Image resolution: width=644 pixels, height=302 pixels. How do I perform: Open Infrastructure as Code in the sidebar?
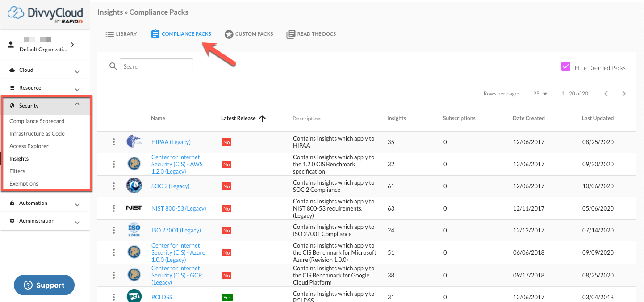(37, 133)
